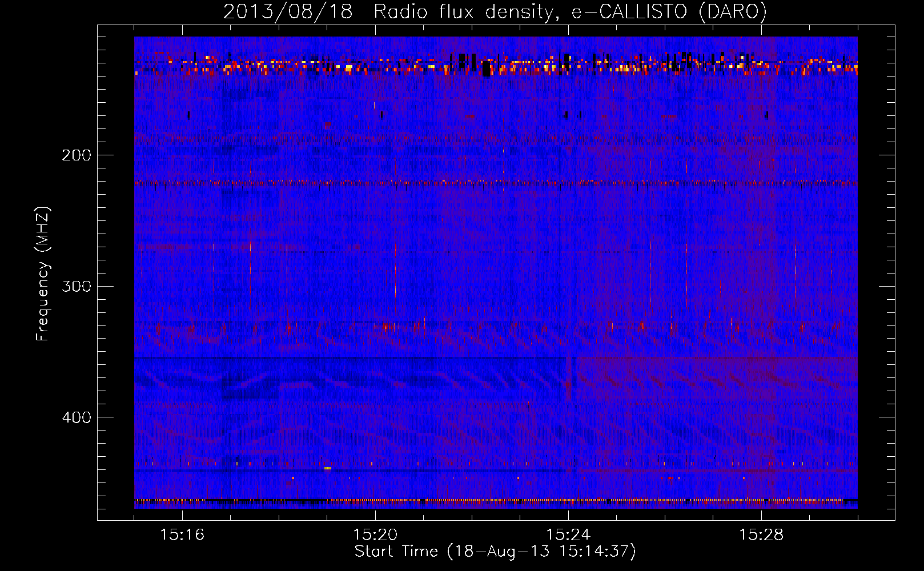Click the 200 frequency tick label
Image resolution: width=924 pixels, height=571 pixels.
point(77,155)
